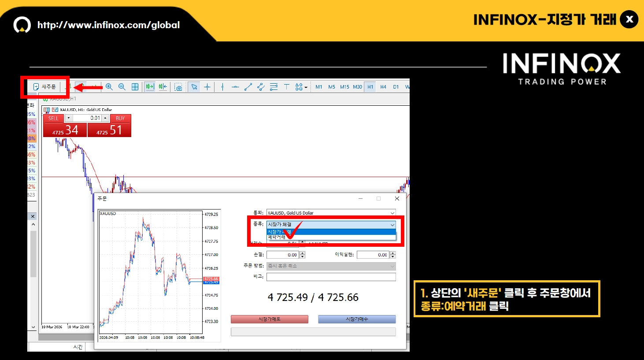Open the shapes objects dropdown
The image size is (644, 360).
point(301,87)
